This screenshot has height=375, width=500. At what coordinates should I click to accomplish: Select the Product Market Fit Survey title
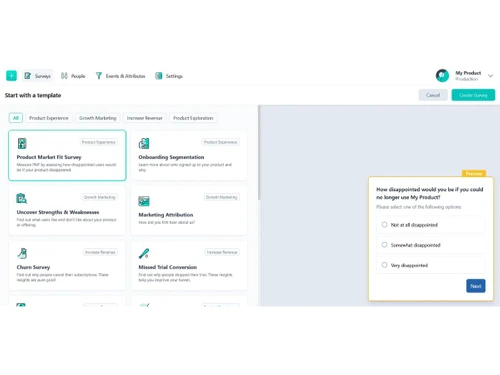[x=49, y=157]
